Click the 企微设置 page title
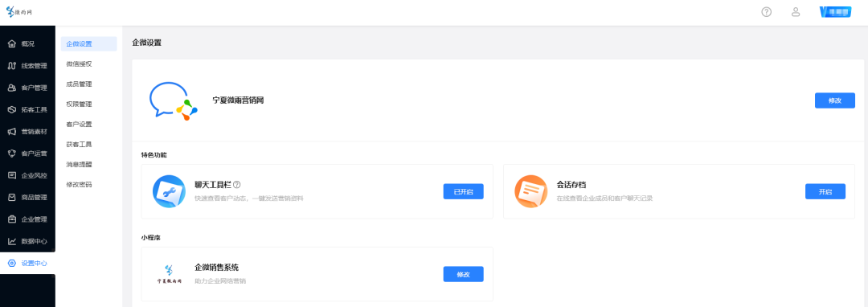Screen dimensions: 868x307 point(147,42)
